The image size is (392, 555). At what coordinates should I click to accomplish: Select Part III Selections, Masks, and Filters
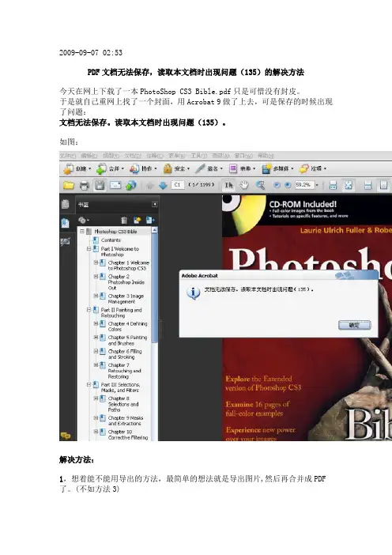[120, 387]
